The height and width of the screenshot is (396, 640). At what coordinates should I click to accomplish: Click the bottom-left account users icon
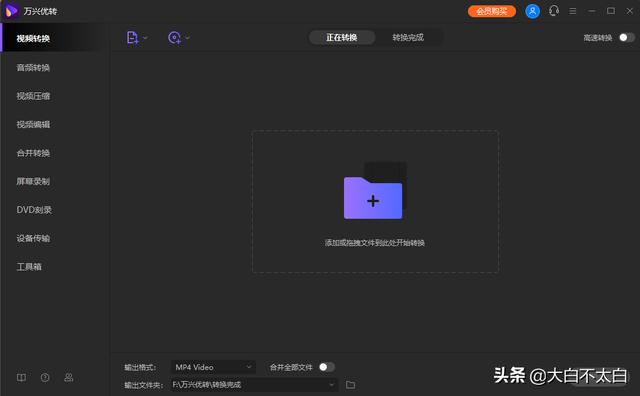click(x=69, y=378)
